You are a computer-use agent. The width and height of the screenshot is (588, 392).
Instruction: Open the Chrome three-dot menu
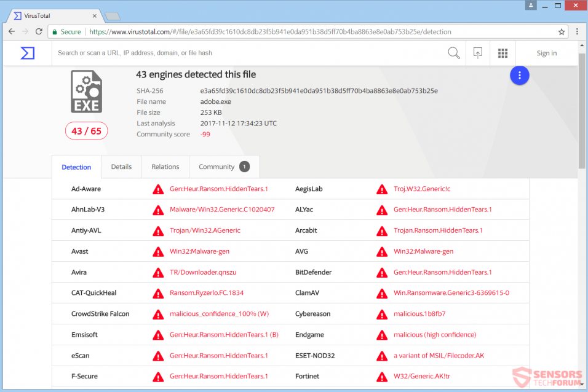click(576, 31)
